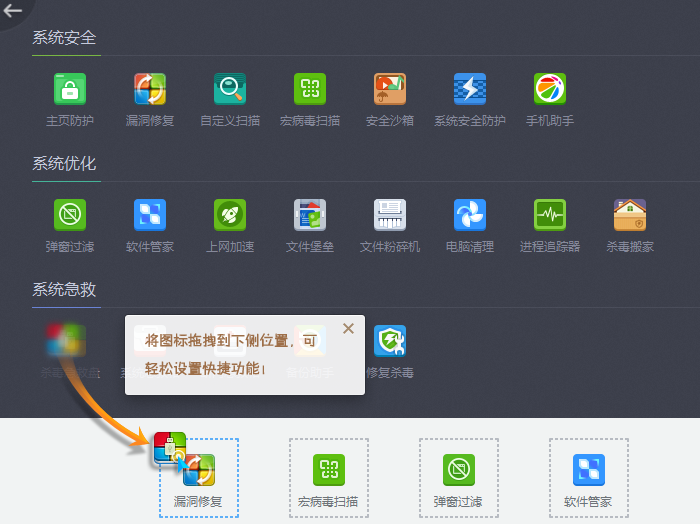Image resolution: width=700 pixels, height=524 pixels.
Task: Open 自定义扫描 custom scan
Action: tap(230, 90)
